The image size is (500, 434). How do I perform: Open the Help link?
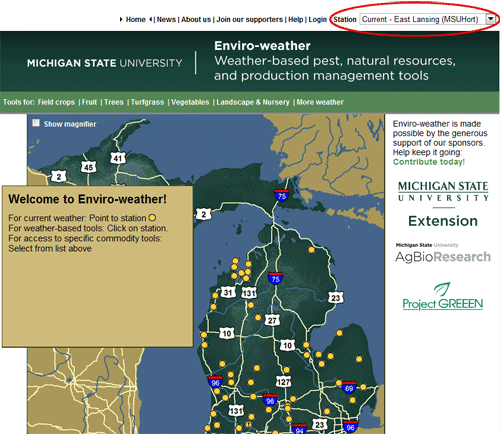296,20
